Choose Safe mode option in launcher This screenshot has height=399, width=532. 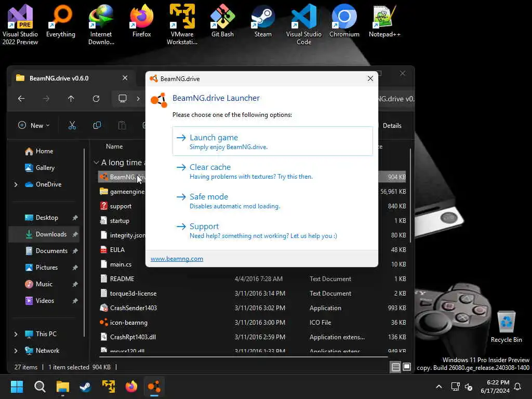272,201
